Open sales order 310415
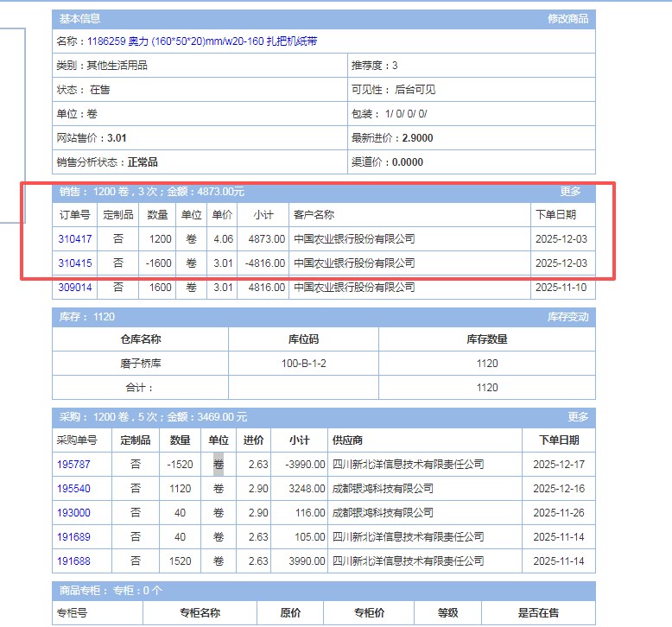Screen dimensions: 672x627 tap(74, 263)
